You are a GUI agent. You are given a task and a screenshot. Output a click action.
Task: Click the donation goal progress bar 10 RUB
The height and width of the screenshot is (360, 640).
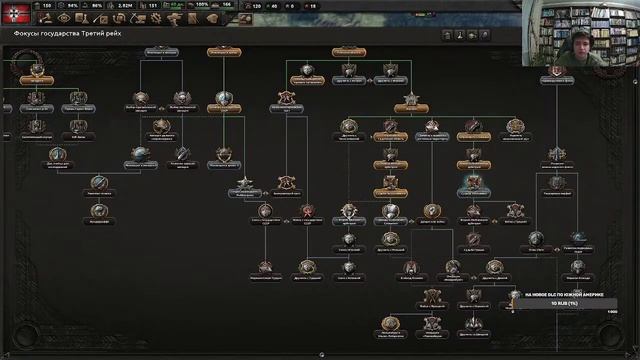point(564,303)
